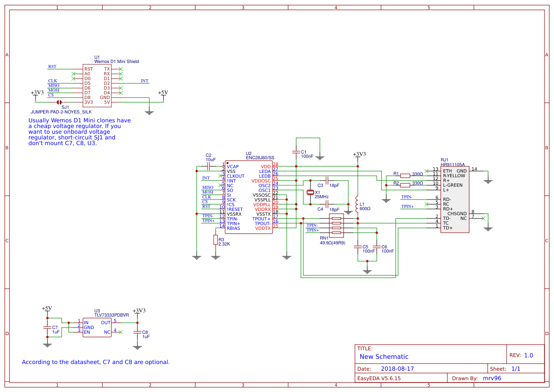Click the note about C7 and C8 optional
554x392 pixels.
click(96, 362)
